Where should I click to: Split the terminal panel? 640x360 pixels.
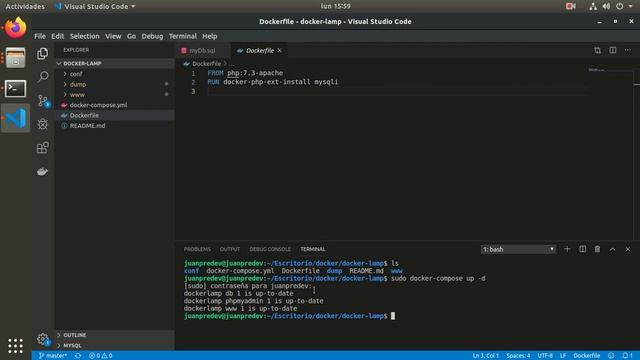[582, 249]
